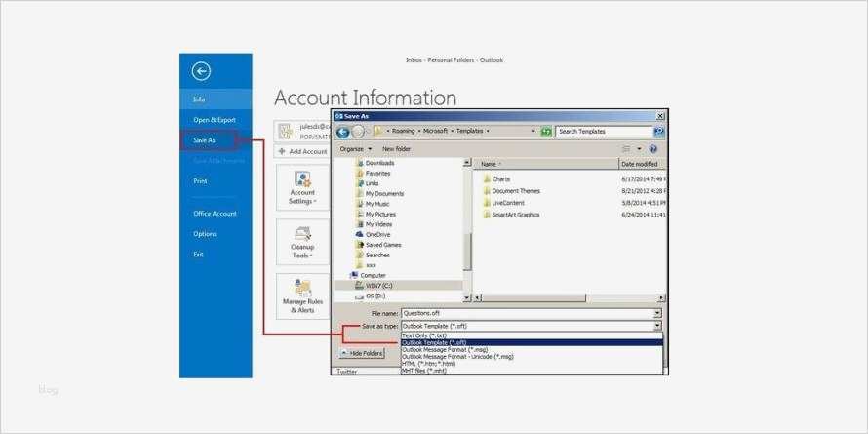Select the SmartArt Graphics folder
868x434 pixels.
coord(515,215)
